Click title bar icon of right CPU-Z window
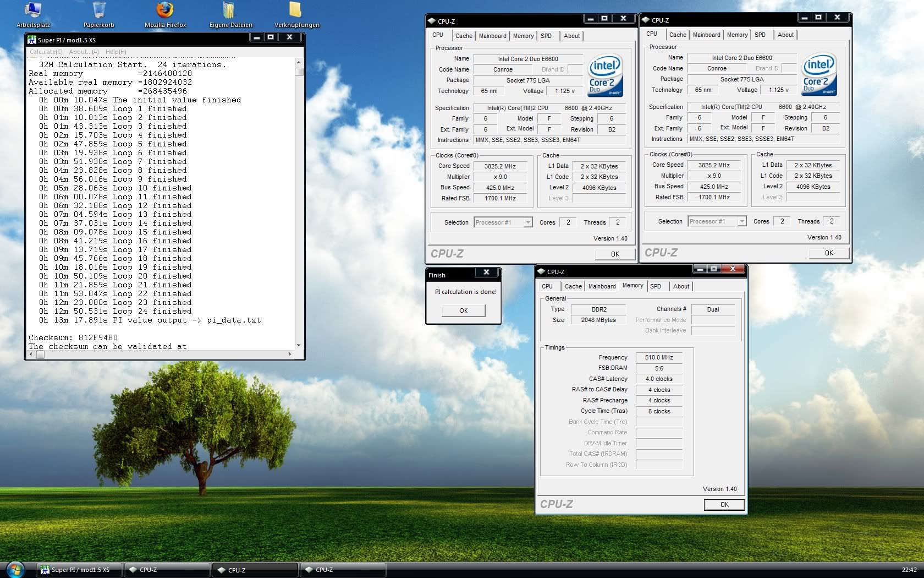 646,20
